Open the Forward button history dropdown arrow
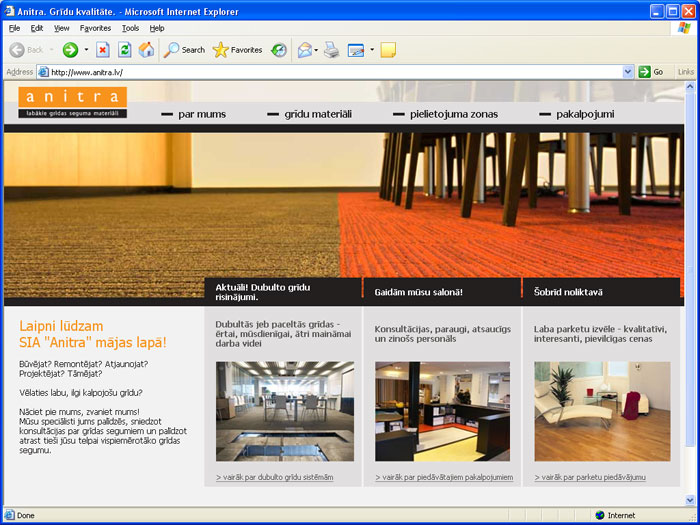The width and height of the screenshot is (700, 525). click(x=86, y=50)
